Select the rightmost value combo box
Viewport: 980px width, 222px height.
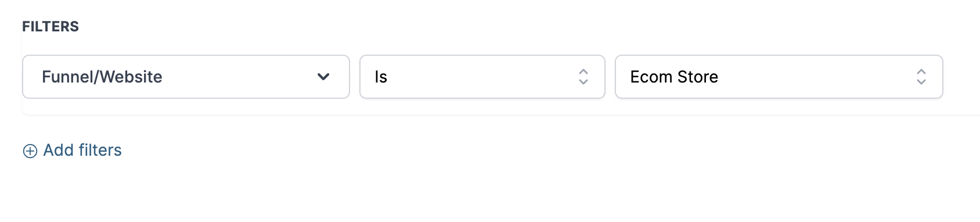779,77
